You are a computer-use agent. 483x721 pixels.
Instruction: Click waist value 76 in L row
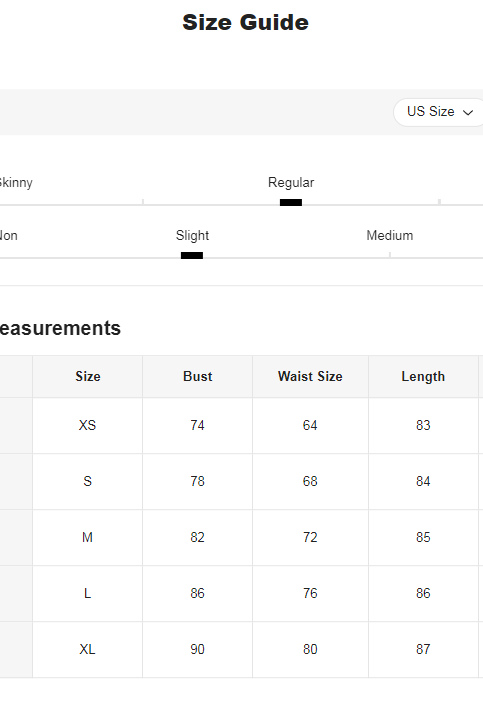pos(310,594)
